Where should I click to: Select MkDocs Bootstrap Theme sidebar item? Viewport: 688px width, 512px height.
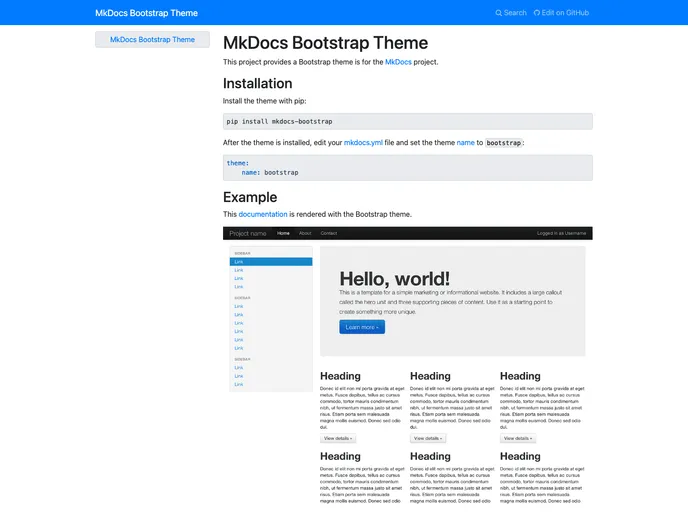click(152, 39)
